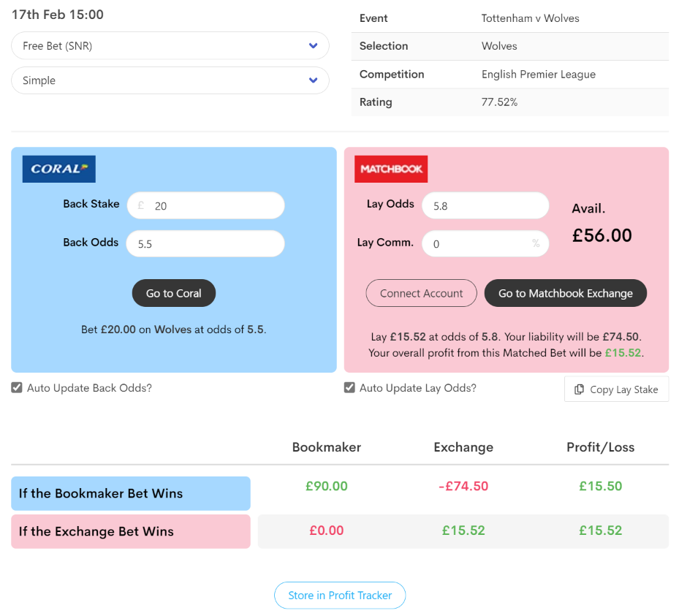The image size is (679, 616).
Task: Click the pound symbol in Back Stake field
Action: point(141,205)
